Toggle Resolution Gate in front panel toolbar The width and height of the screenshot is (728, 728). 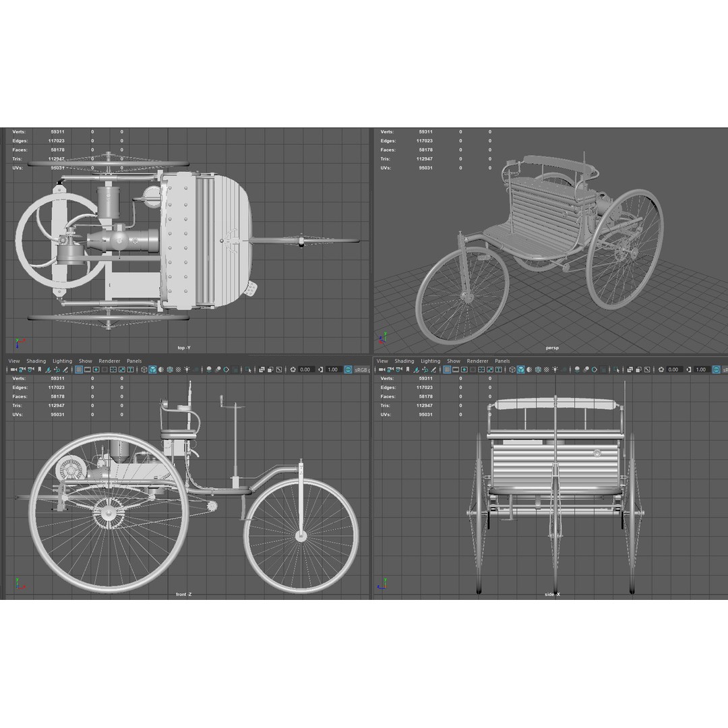pos(96,369)
